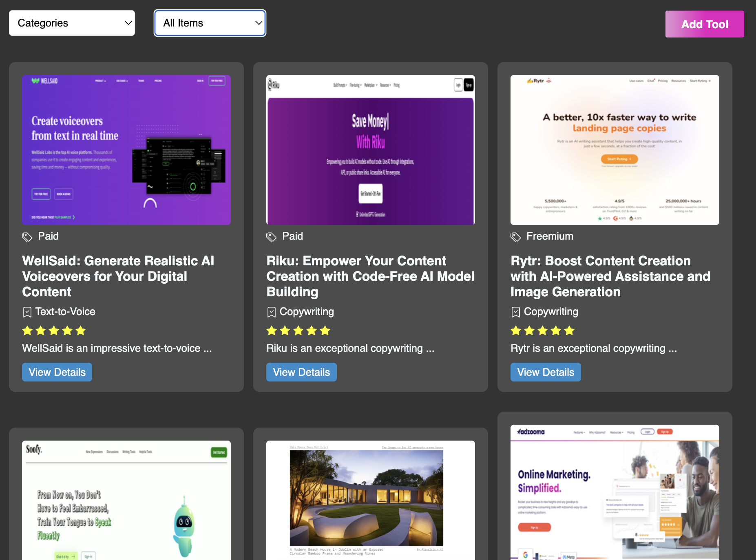Viewport: 756px width, 560px height.
Task: Click the first rating star on Rytr
Action: (516, 331)
